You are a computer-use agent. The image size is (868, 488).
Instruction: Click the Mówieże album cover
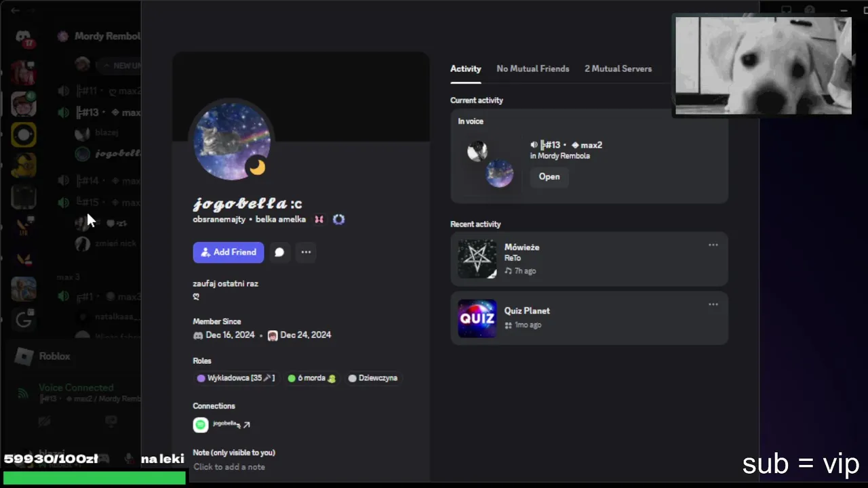point(477,259)
